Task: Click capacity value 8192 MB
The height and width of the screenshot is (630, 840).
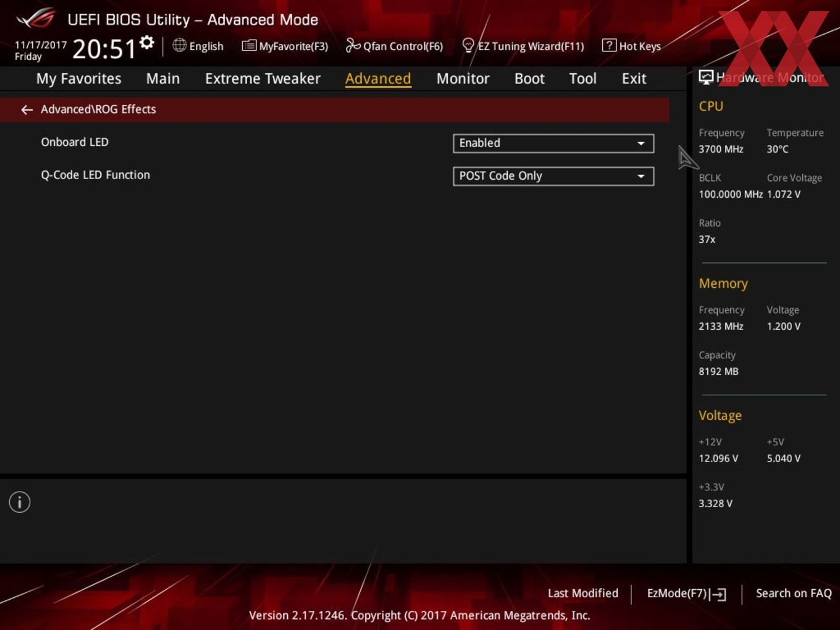Action: 718,371
